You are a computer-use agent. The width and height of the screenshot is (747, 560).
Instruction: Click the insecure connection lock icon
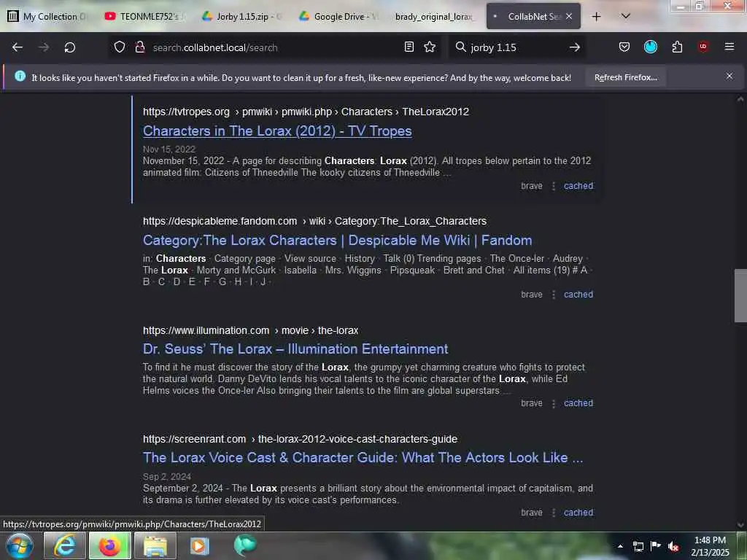click(139, 47)
